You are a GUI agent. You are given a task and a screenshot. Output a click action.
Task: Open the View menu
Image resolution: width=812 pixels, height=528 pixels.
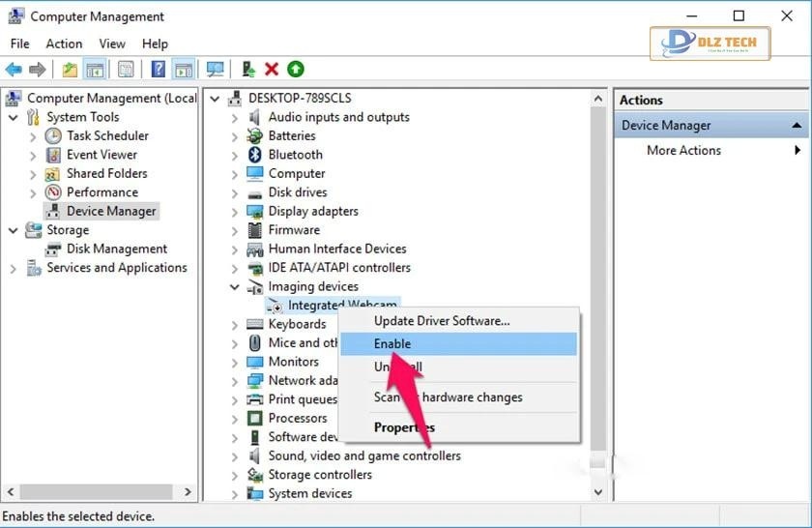click(112, 44)
